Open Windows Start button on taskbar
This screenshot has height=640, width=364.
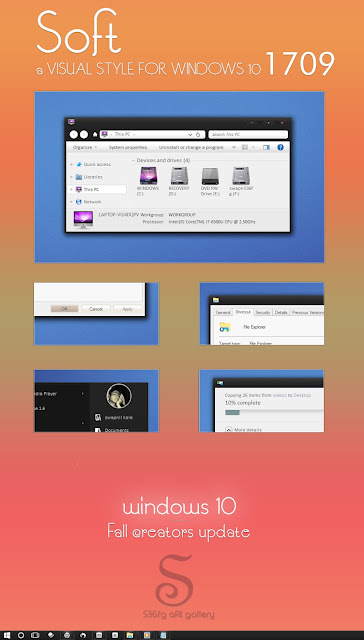point(7,636)
